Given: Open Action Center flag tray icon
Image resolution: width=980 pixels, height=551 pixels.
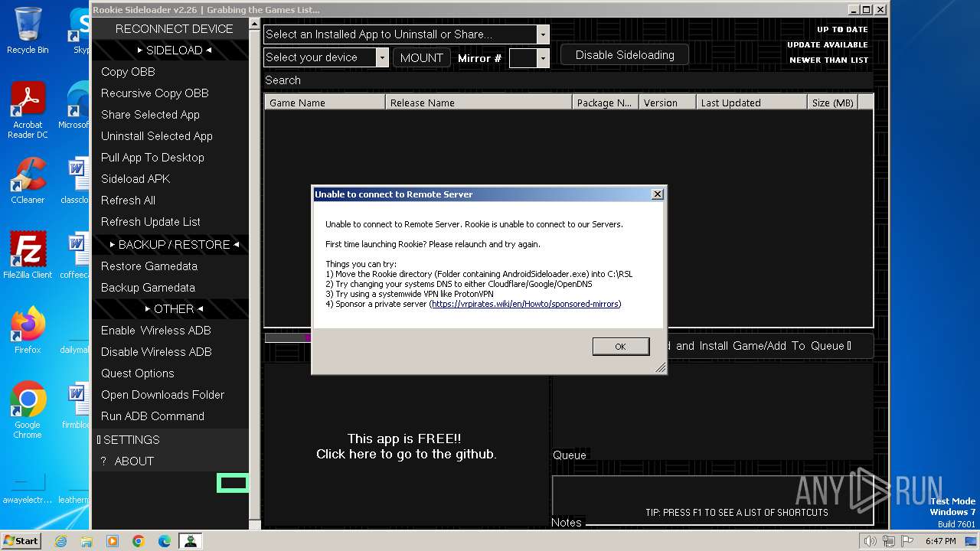Looking at the screenshot, I should pos(907,541).
